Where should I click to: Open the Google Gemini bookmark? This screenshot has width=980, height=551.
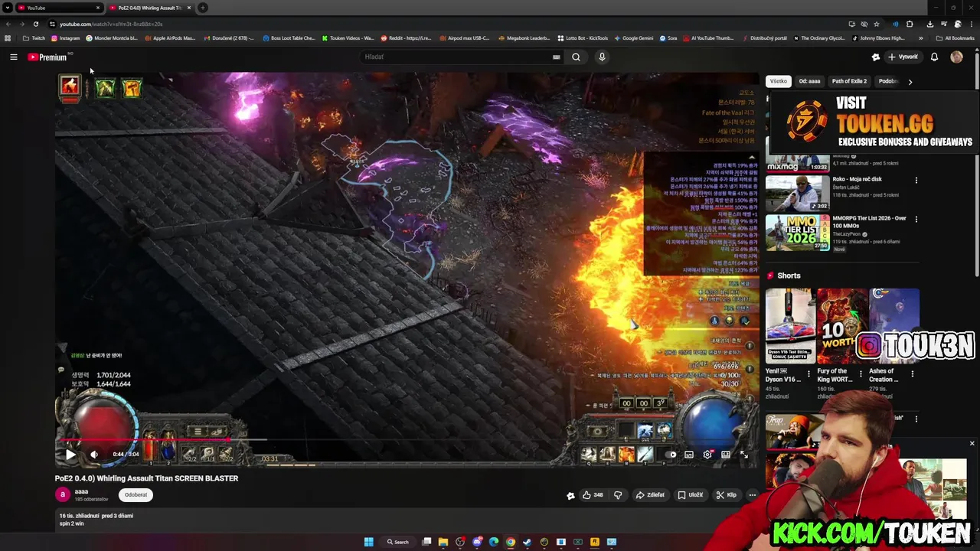pos(632,38)
